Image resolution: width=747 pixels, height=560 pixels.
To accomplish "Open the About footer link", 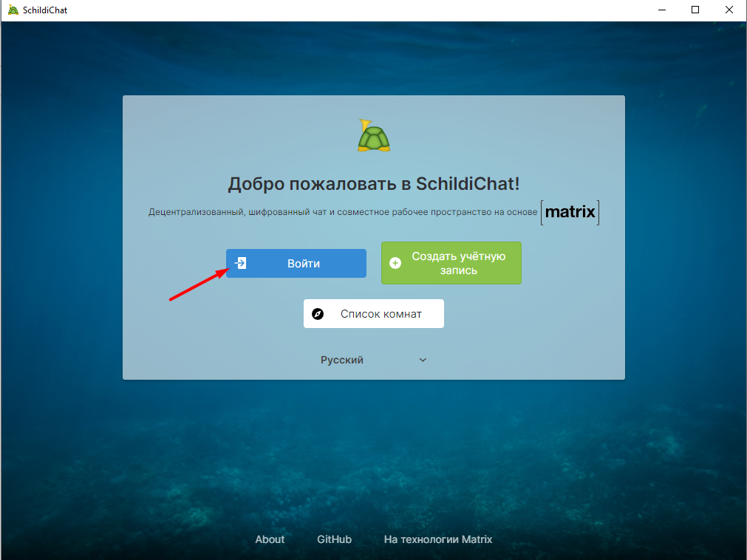I will pyautogui.click(x=270, y=539).
